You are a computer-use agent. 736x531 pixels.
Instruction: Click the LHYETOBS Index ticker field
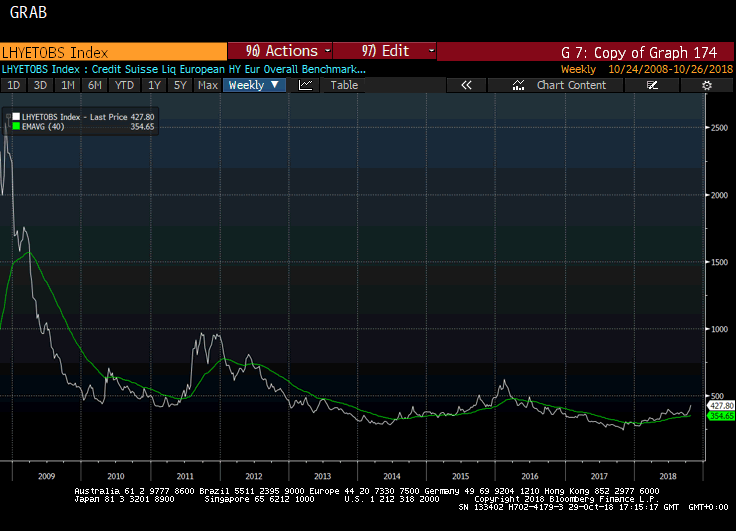click(x=112, y=52)
